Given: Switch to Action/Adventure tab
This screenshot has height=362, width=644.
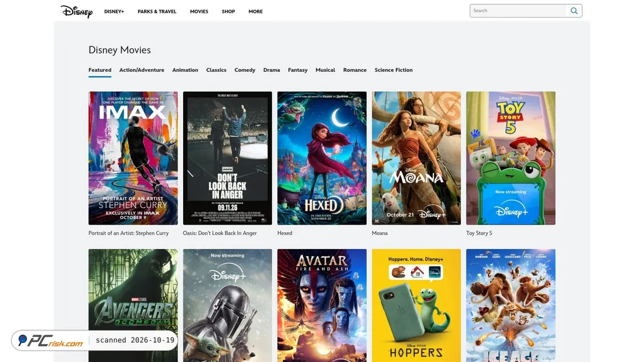Looking at the screenshot, I should coord(142,70).
